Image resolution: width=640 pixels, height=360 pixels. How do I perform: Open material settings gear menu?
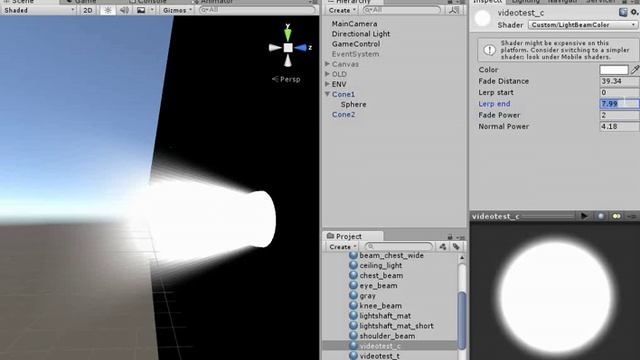tap(634, 13)
